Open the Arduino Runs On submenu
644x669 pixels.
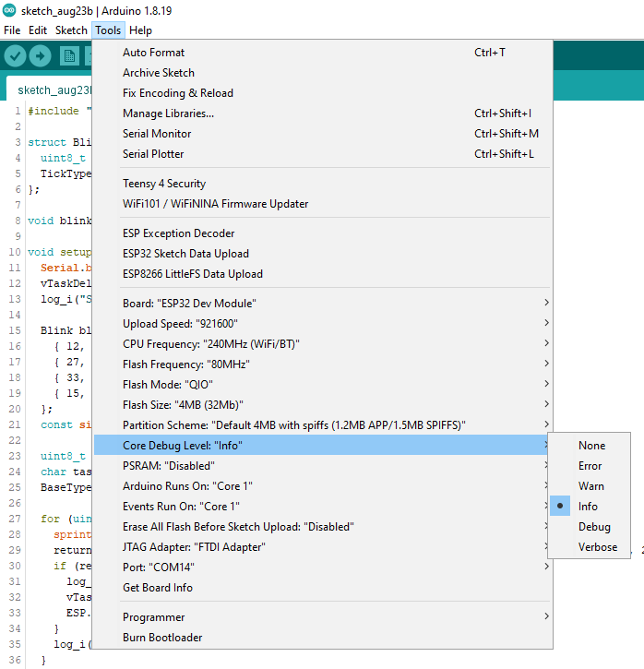(322, 486)
